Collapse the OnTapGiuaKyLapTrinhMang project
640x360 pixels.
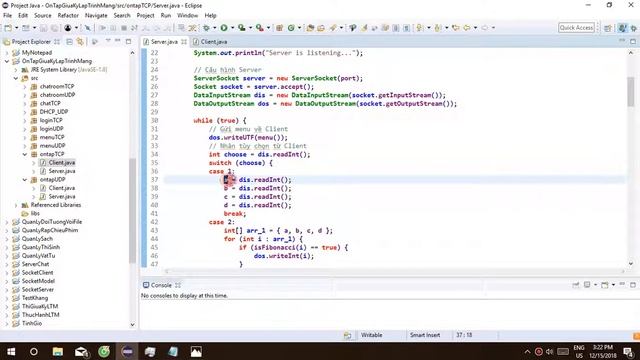(7, 61)
